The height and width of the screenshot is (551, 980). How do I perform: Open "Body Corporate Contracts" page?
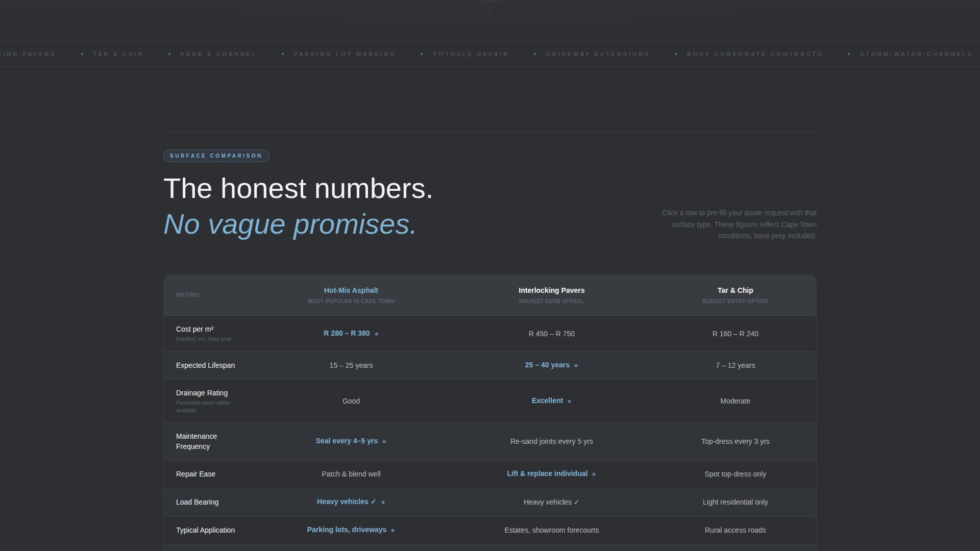(754, 54)
